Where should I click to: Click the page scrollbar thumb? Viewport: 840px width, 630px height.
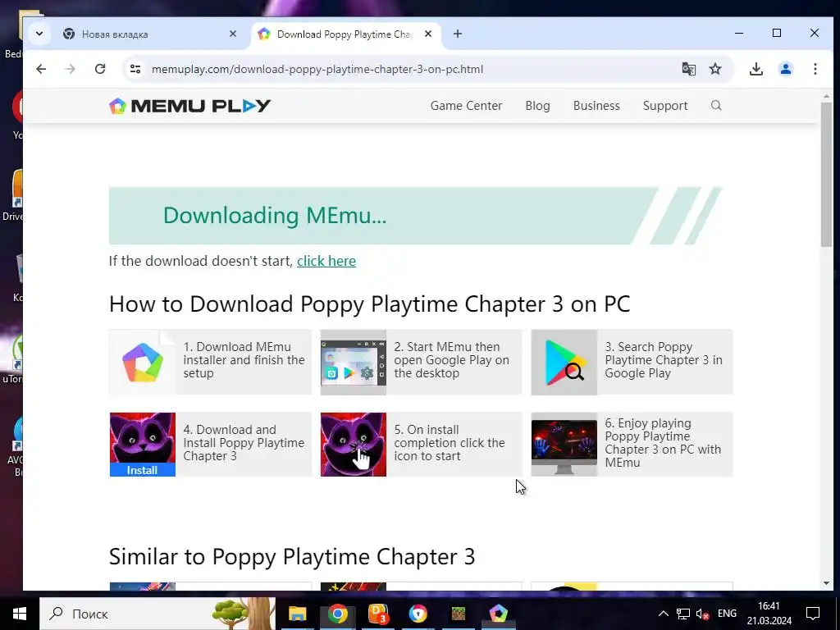[826, 174]
